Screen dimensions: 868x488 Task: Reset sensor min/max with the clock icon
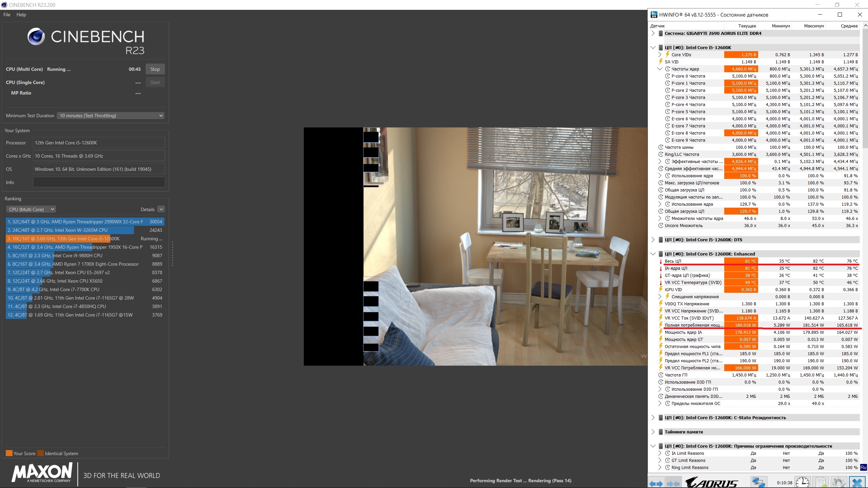pos(803,483)
